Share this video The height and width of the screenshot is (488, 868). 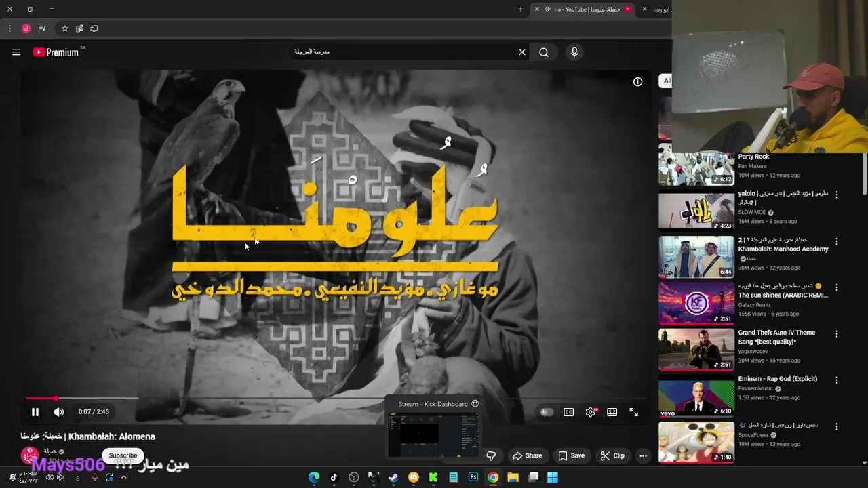527,455
